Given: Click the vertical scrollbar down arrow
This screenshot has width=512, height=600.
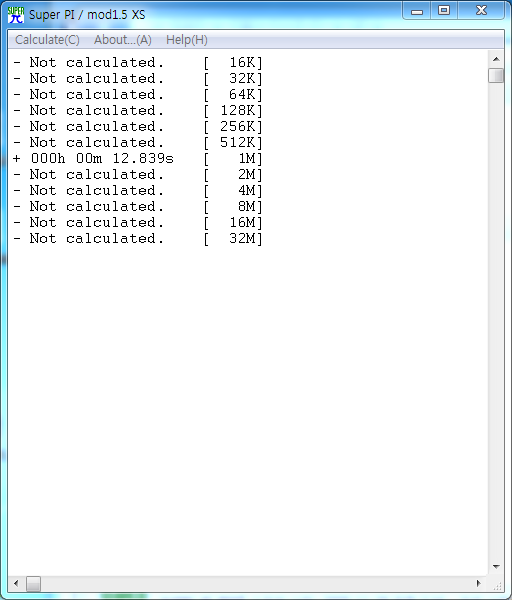Looking at the screenshot, I should coord(496,567).
